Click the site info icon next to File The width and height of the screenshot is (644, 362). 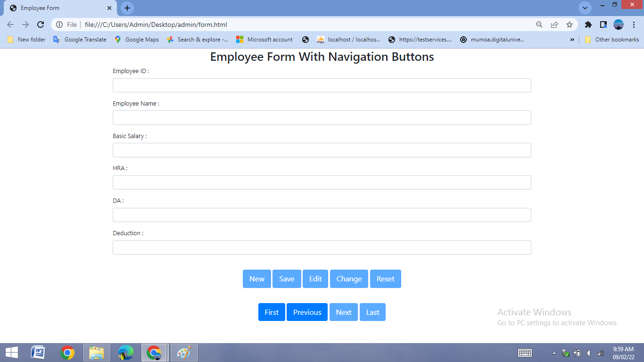(59, 25)
